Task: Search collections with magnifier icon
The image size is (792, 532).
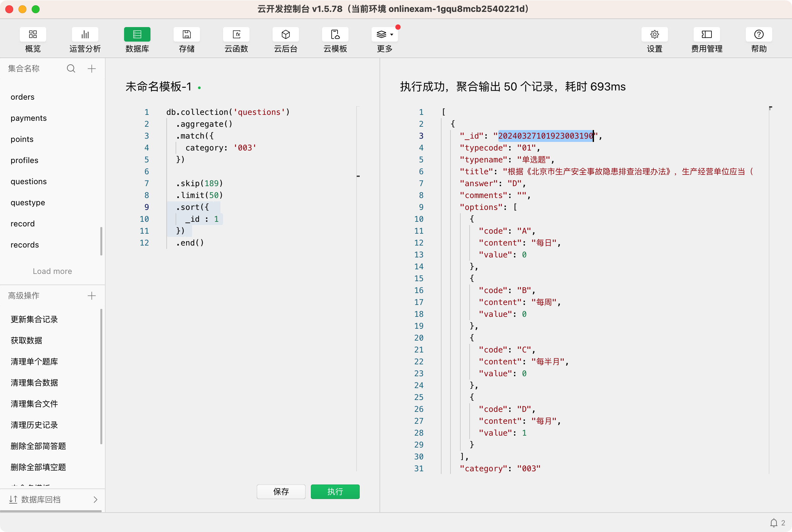Action: [x=71, y=69]
